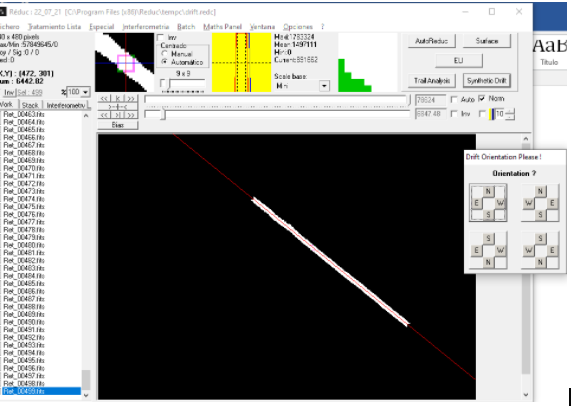The width and height of the screenshot is (573, 408).
Task: Open the Interferometria menu
Action: click(145, 27)
